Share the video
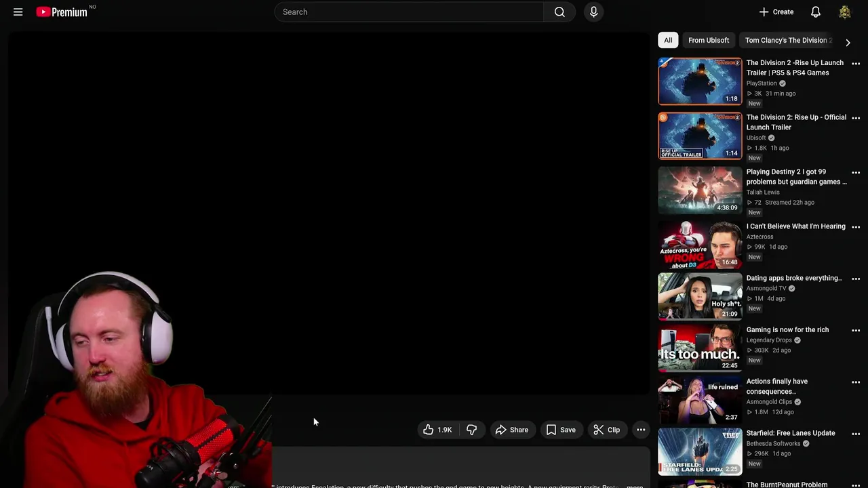Screen dimensions: 868x488 click(512, 430)
